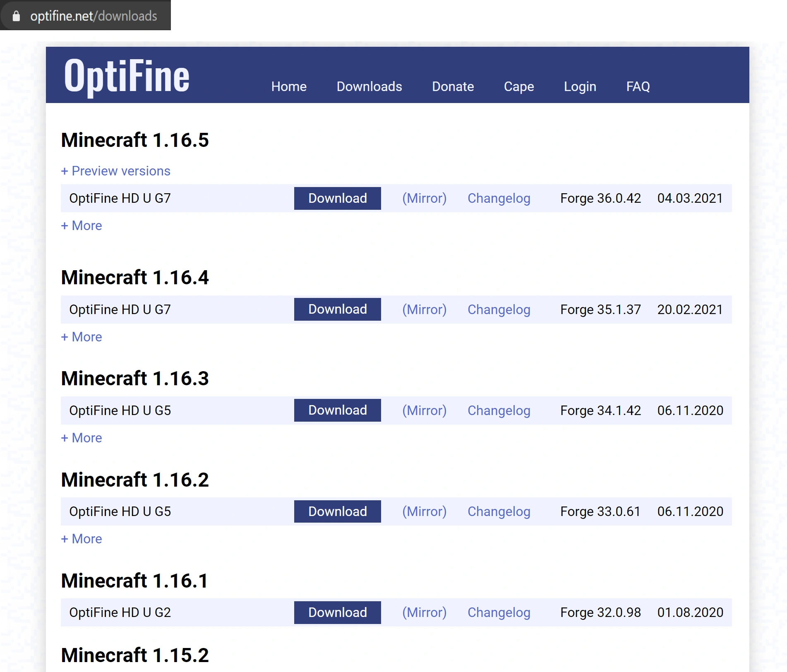Image resolution: width=787 pixels, height=672 pixels.
Task: Open Mirror link for Minecraft 1.16.2
Action: [424, 511]
